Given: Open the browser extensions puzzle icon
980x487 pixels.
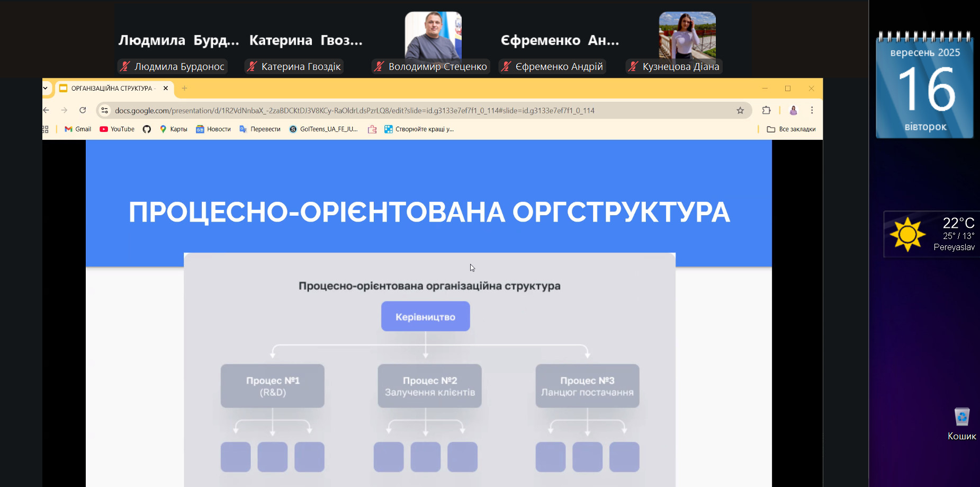Looking at the screenshot, I should tap(766, 110).
